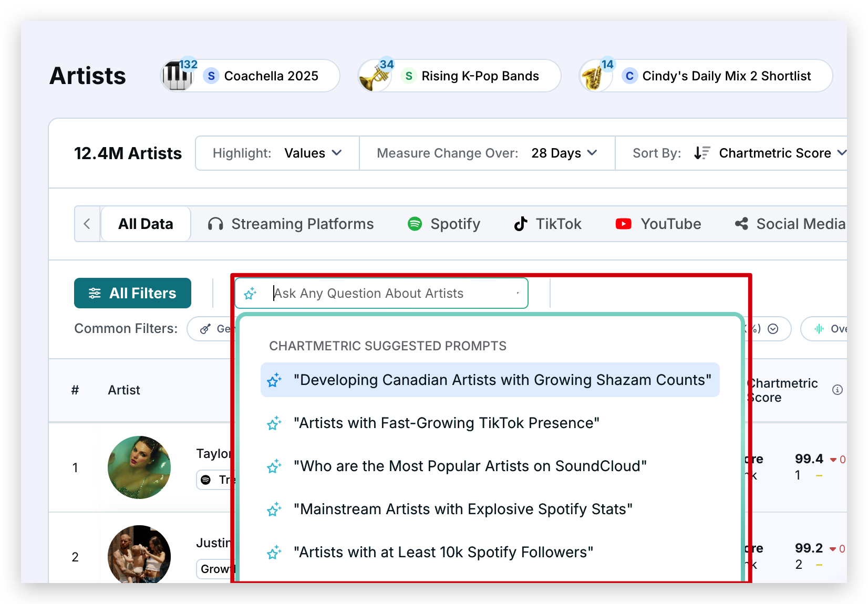Switch to the Spotify tab
The image size is (868, 604).
pyautogui.click(x=444, y=224)
